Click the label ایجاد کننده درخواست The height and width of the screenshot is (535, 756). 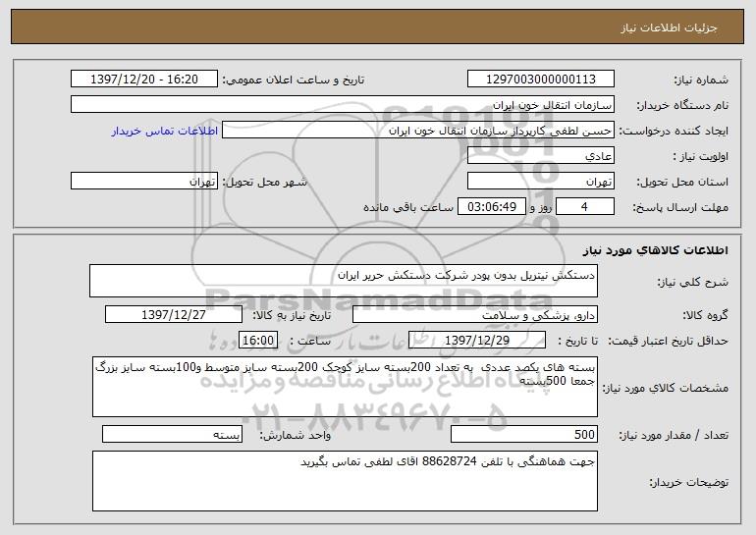674,132
